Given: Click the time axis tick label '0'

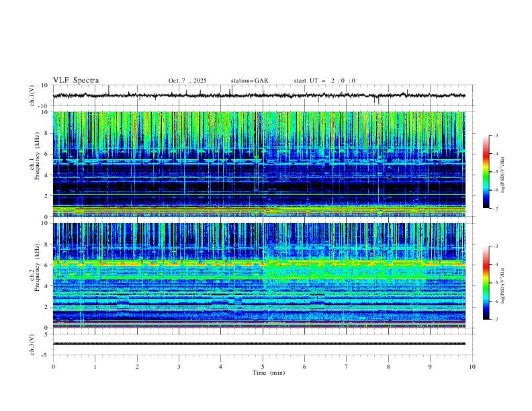Looking at the screenshot, I should 53,367.
